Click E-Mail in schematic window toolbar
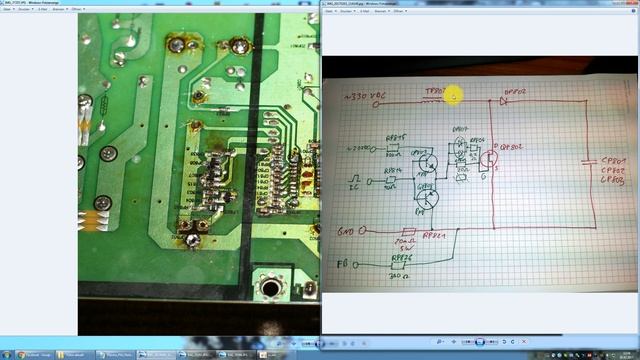This screenshot has width=640, height=360. coord(364,11)
